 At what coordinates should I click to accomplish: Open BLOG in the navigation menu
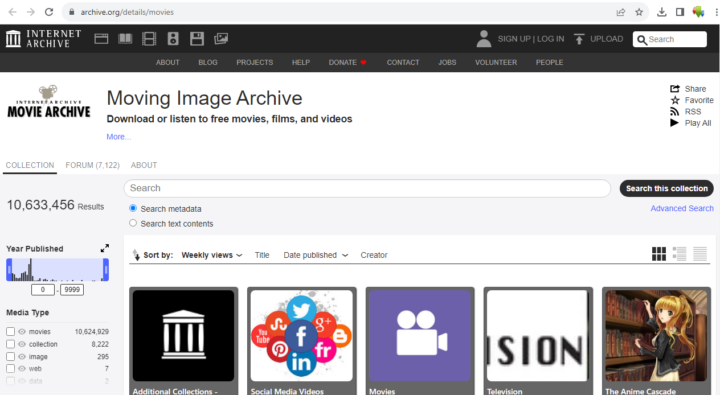208,62
